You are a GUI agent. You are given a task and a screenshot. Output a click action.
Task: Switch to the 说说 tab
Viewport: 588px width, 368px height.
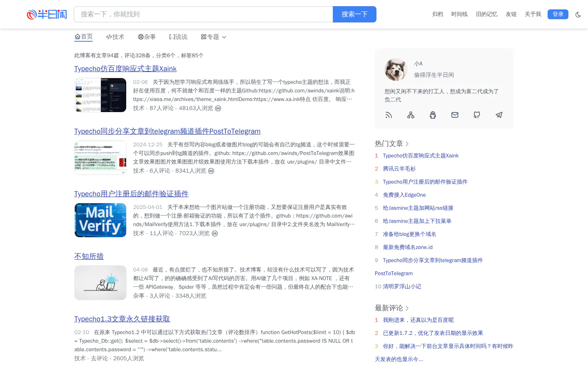[x=178, y=37]
